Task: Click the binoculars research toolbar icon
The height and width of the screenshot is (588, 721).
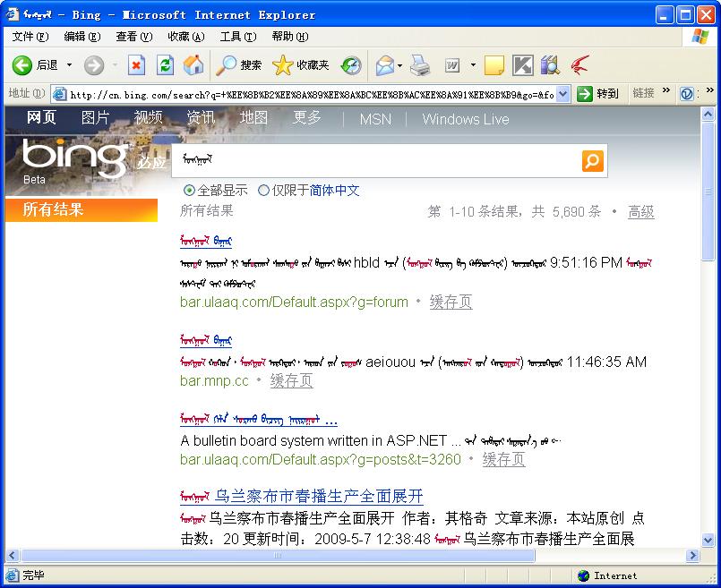Action: tap(551, 65)
